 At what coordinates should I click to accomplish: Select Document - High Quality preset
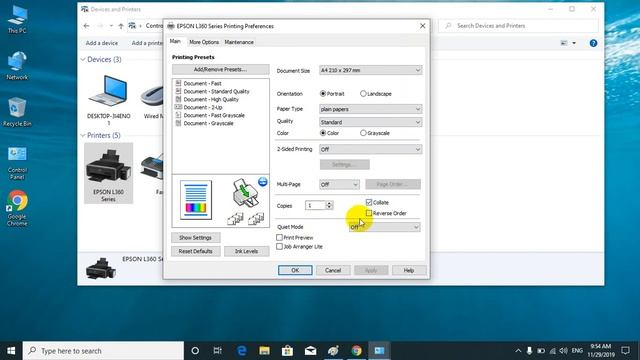[x=211, y=99]
